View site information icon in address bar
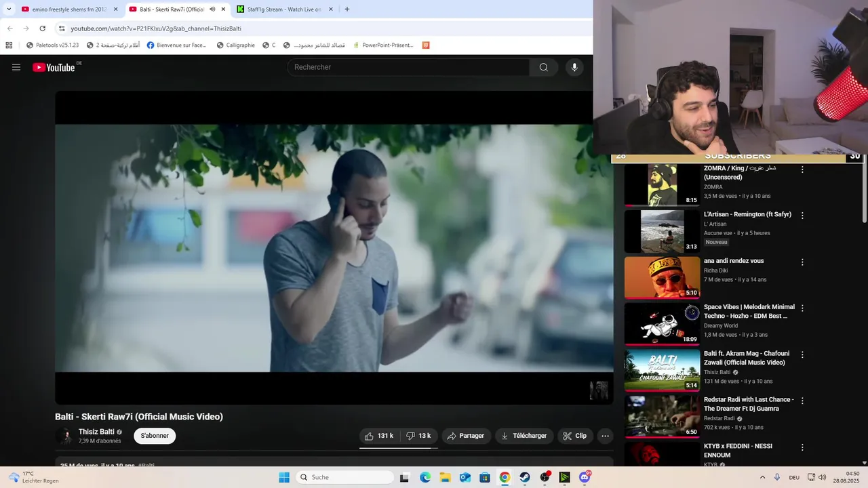This screenshot has width=868, height=488. point(62,28)
